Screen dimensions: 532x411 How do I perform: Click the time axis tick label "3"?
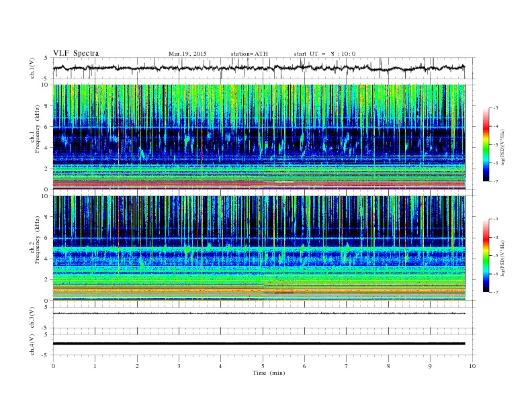tap(179, 366)
